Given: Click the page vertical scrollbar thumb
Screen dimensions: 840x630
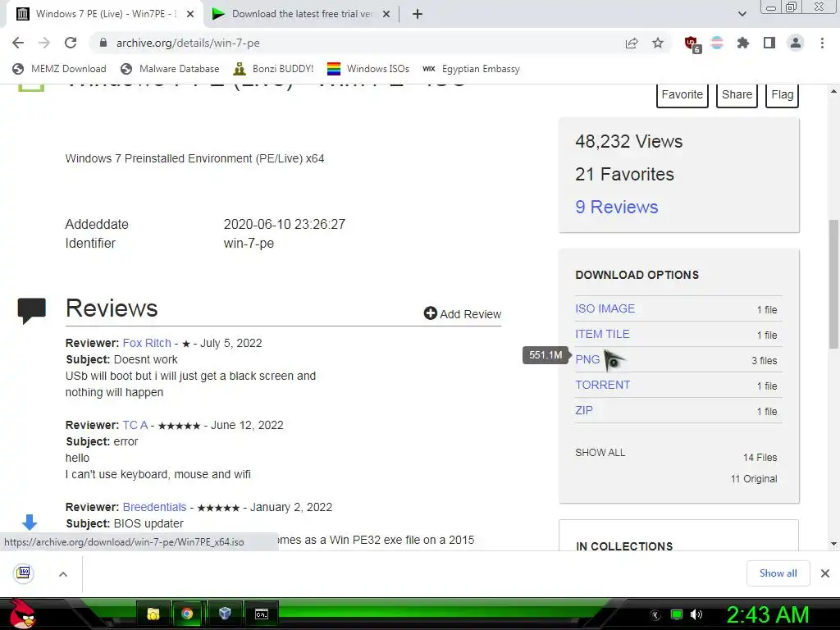Looking at the screenshot, I should click(x=833, y=284).
